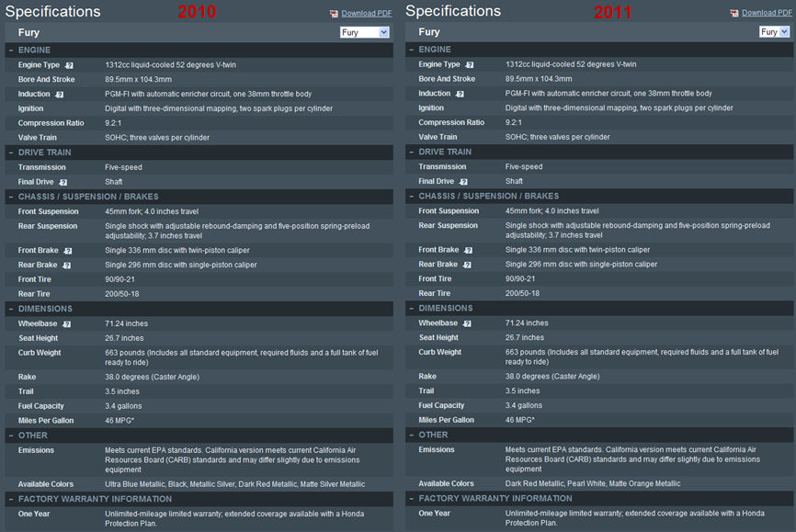Image resolution: width=796 pixels, height=532 pixels.
Task: Click 'Single 336 mm disc' value in 2011 panel
Action: (577, 250)
